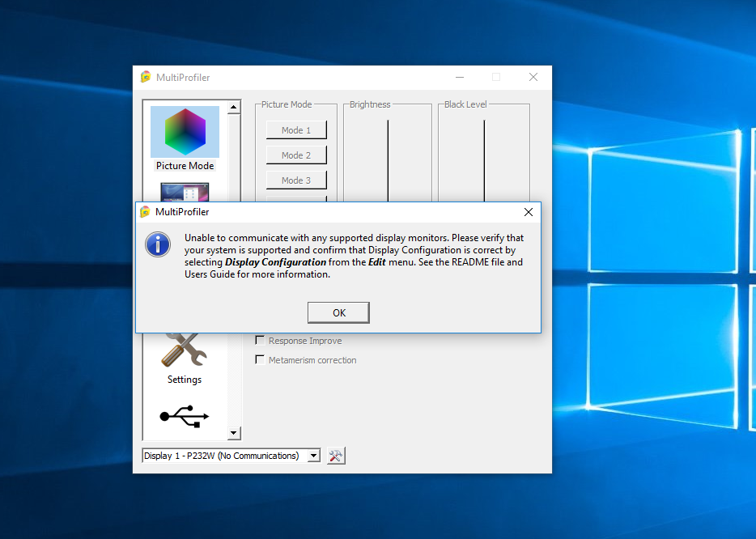Click sidebar scroll up arrow
Image resolution: width=756 pixels, height=539 pixels.
[x=234, y=107]
